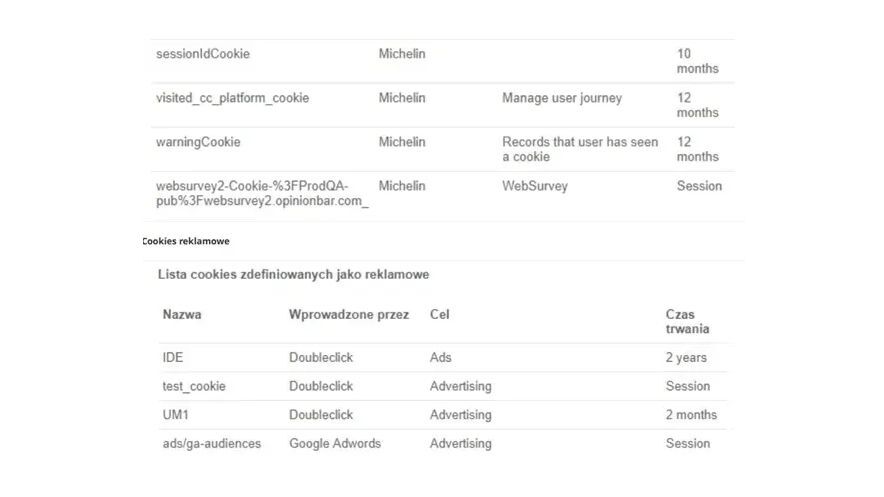
Task: Click the 'Manage user journey' description
Action: point(561,98)
